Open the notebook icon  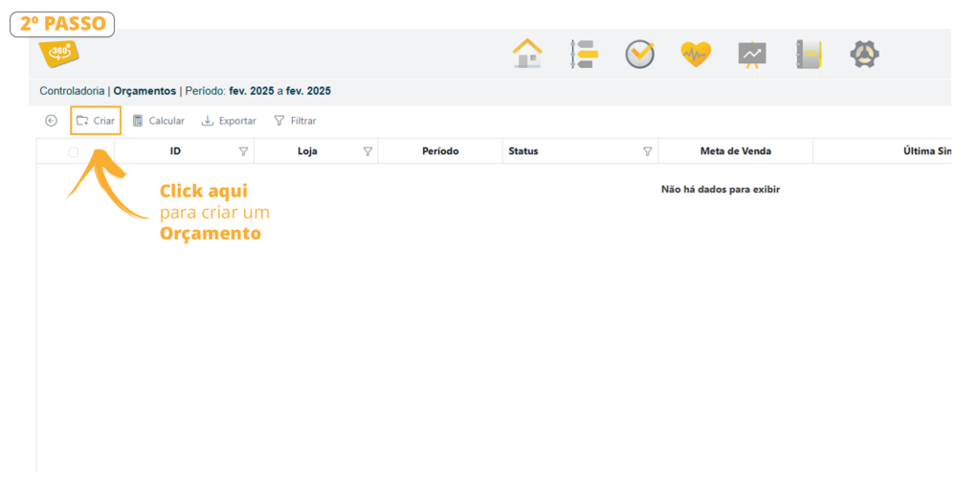click(808, 54)
